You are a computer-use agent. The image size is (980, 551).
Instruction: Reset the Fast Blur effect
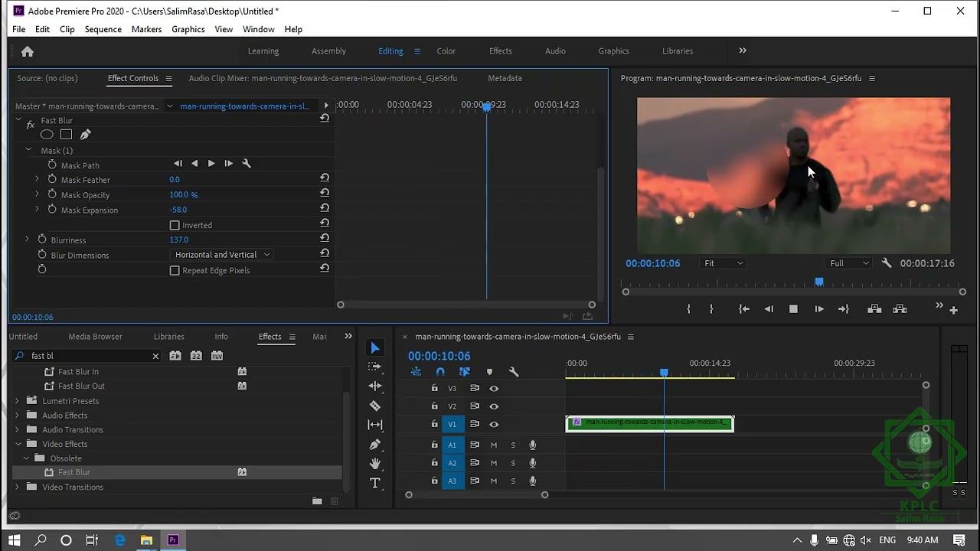click(x=325, y=119)
